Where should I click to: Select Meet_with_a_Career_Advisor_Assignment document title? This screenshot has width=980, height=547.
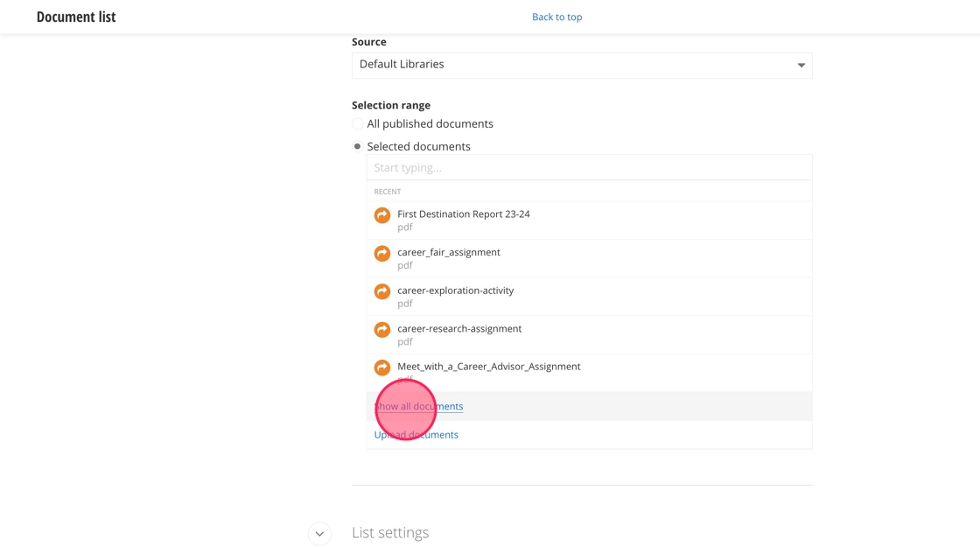pos(489,367)
